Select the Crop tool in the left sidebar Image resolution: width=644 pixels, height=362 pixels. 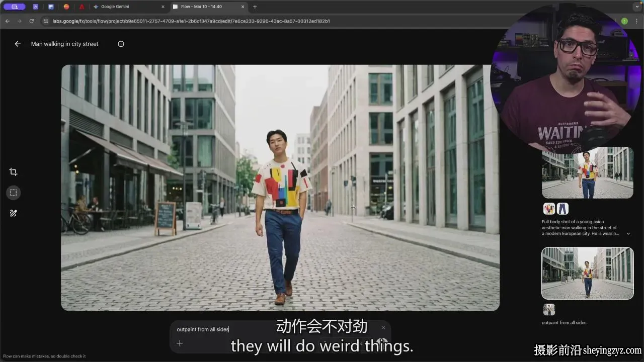point(14,172)
